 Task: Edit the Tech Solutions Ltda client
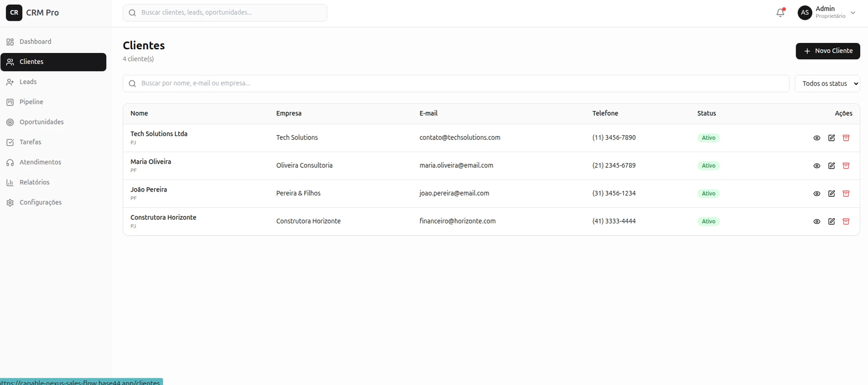pos(831,138)
